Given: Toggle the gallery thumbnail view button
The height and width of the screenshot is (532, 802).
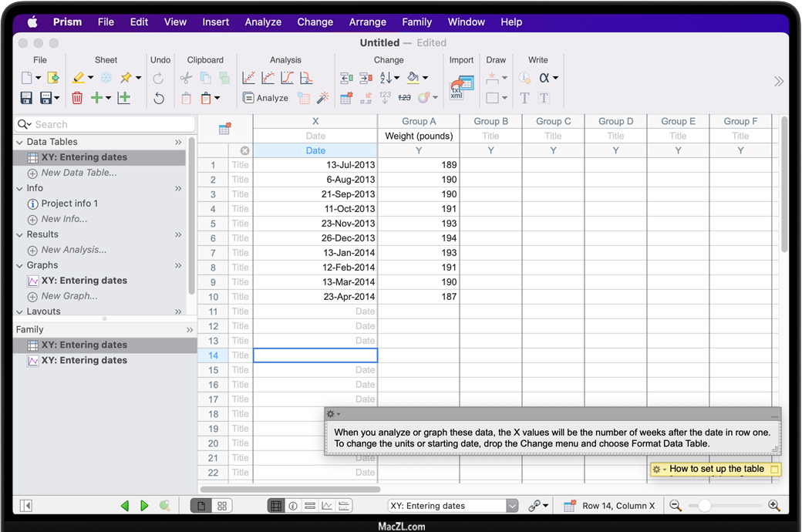Looking at the screenshot, I should 222,506.
